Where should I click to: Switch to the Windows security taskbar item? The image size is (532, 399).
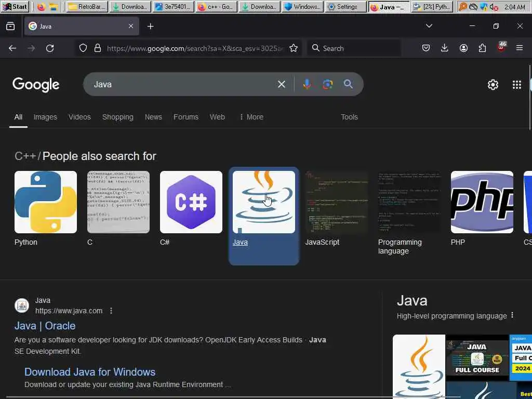pyautogui.click(x=302, y=7)
